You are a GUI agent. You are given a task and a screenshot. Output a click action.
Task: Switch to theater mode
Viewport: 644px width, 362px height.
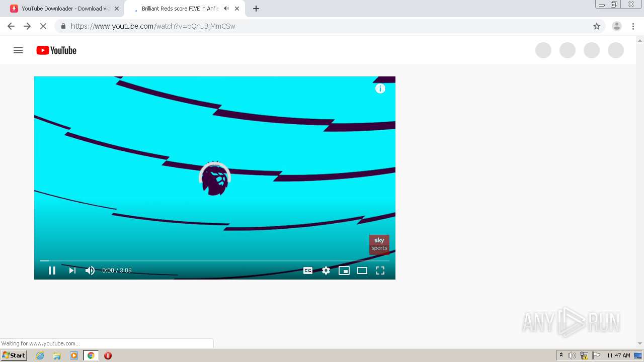coord(362,270)
